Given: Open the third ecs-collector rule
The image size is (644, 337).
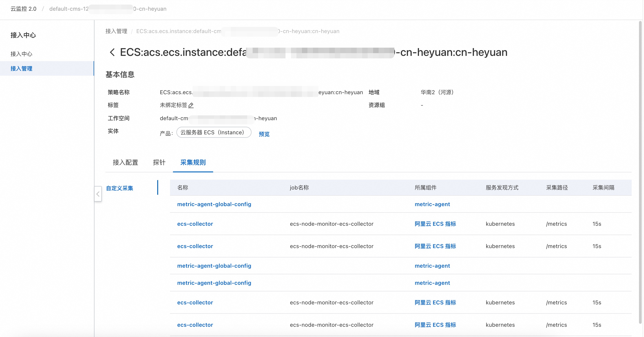Looking at the screenshot, I should click(195, 303).
